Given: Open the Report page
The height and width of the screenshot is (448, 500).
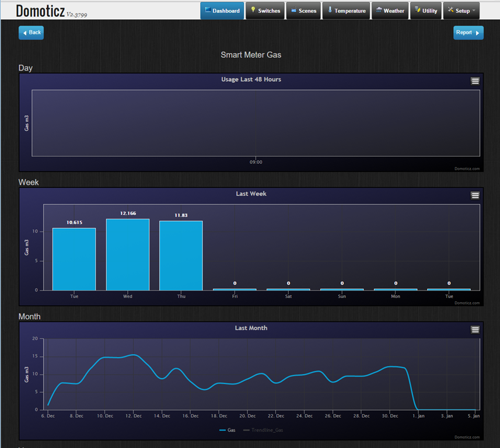Looking at the screenshot, I should pyautogui.click(x=468, y=33).
